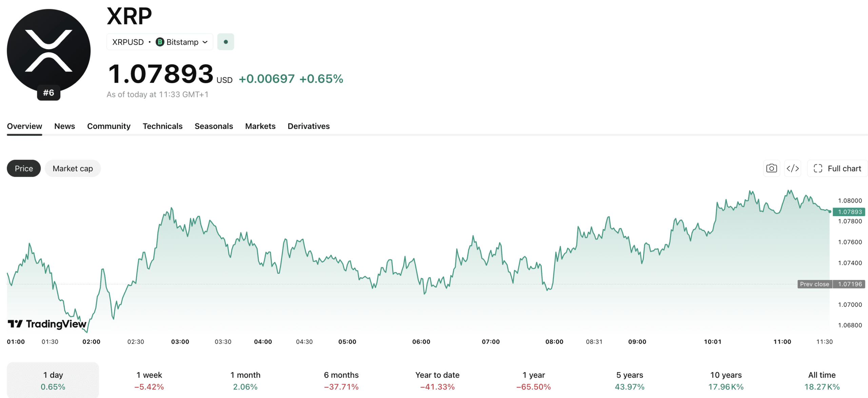Screen dimensions: 868x398
Task: Click the XRP title heading
Action: (129, 16)
